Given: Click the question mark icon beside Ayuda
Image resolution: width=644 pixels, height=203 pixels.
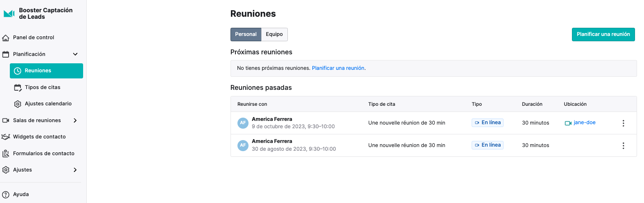Looking at the screenshot, I should click(6, 195).
